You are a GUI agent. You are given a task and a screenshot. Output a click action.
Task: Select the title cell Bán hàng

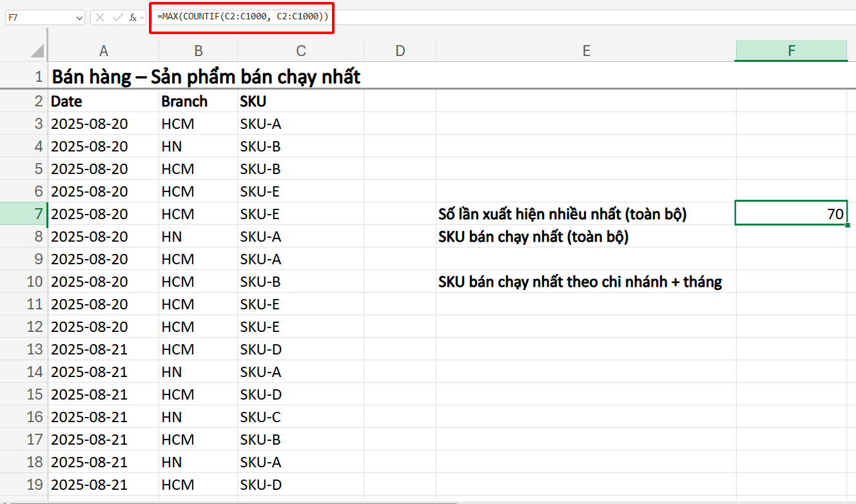(x=103, y=75)
